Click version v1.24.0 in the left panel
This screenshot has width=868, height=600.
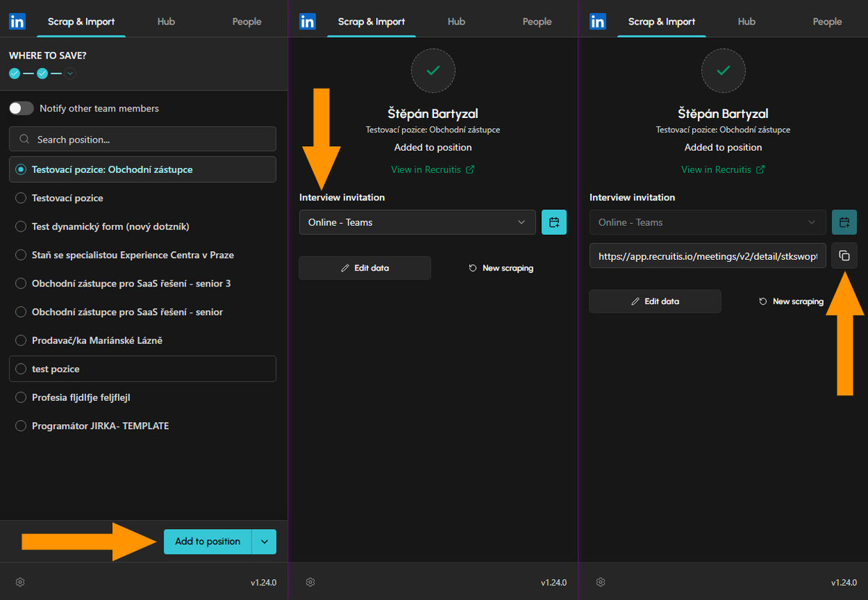tap(263, 583)
